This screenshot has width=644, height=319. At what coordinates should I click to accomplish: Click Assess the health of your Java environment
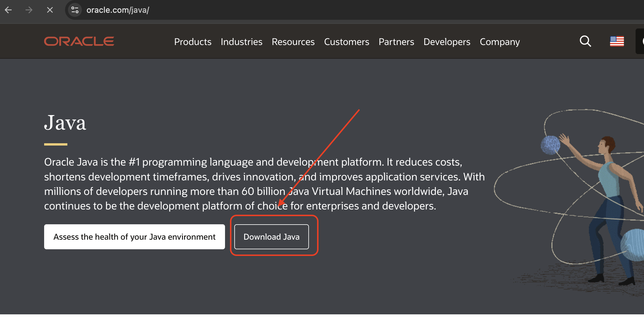click(x=134, y=237)
